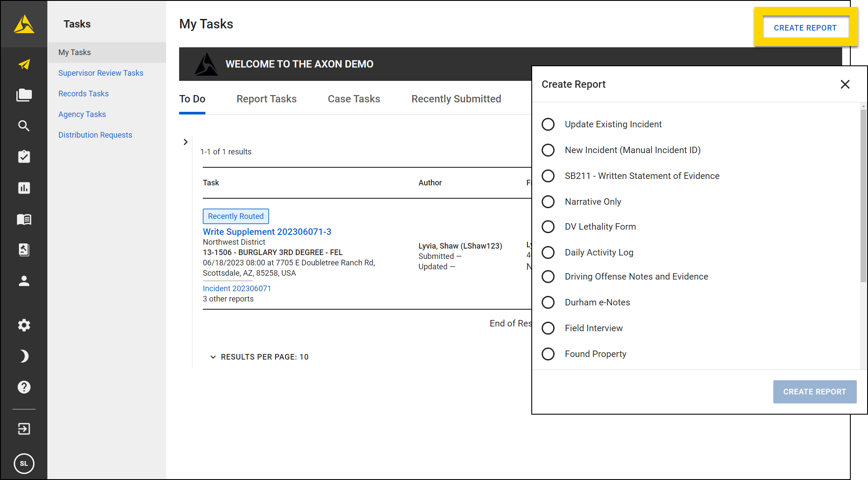This screenshot has width=868, height=480.
Task: Select the paper plane dispatch icon
Action: 24,64
